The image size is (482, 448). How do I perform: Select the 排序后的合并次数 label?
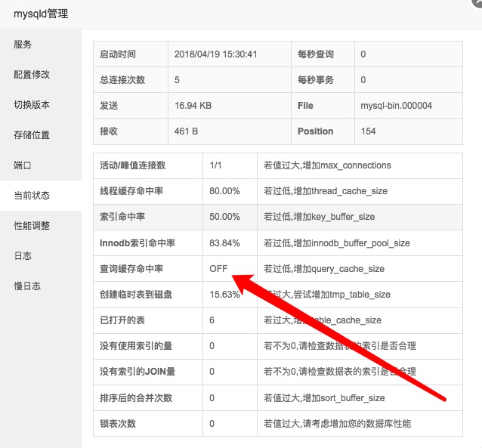pyautogui.click(x=136, y=398)
